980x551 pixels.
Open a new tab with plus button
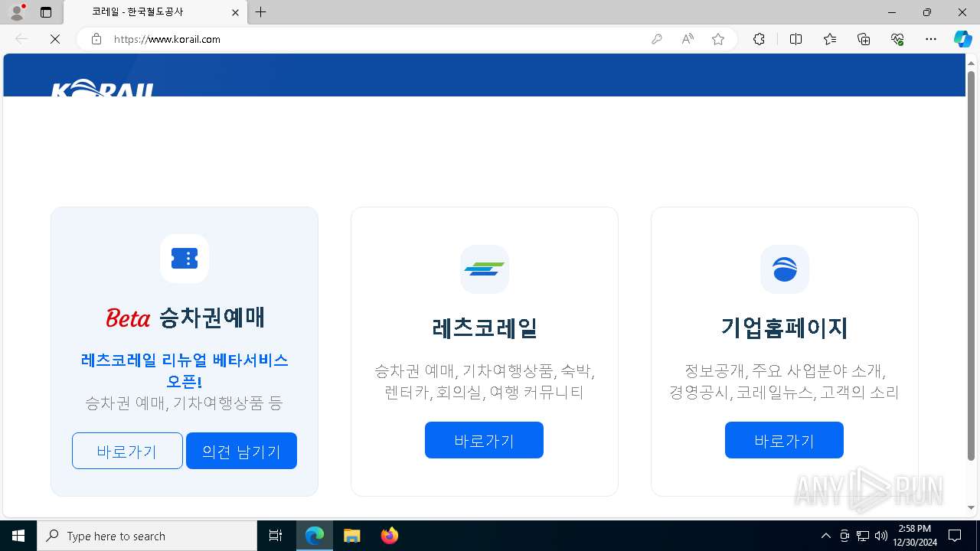pyautogui.click(x=261, y=12)
